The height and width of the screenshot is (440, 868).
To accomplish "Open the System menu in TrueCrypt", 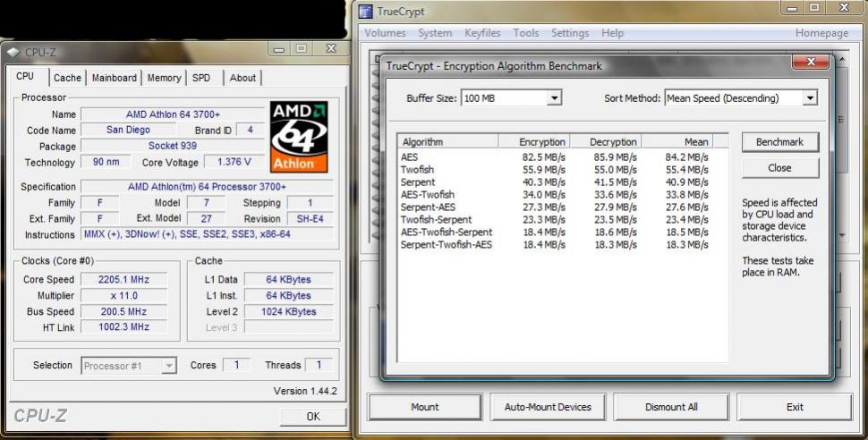I will (x=435, y=33).
